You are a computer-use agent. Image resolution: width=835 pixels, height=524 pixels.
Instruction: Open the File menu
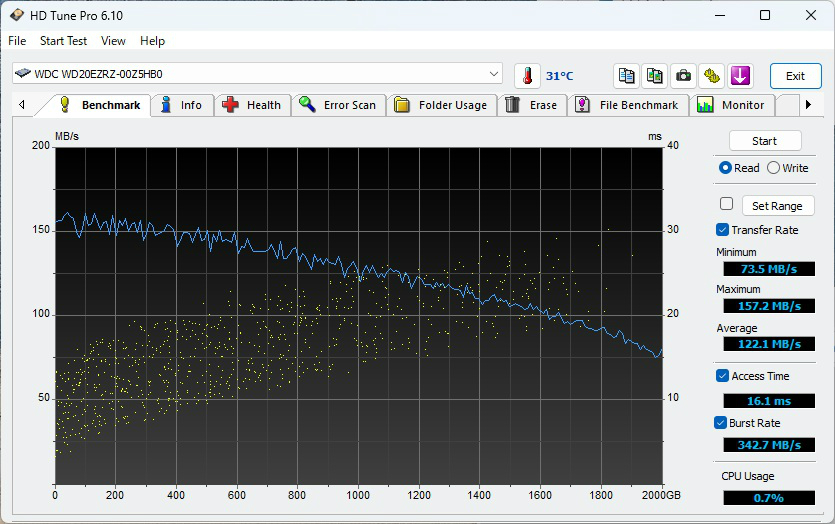17,41
